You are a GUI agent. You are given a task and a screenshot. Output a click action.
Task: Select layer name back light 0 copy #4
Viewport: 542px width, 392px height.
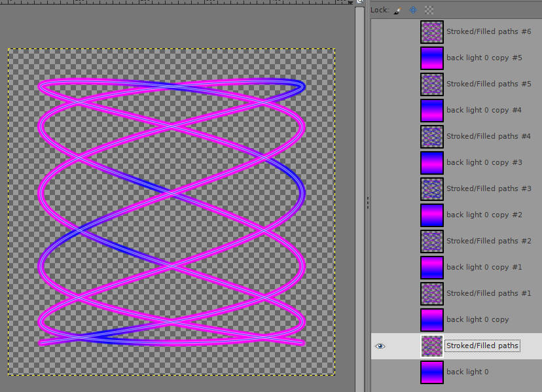[484, 110]
